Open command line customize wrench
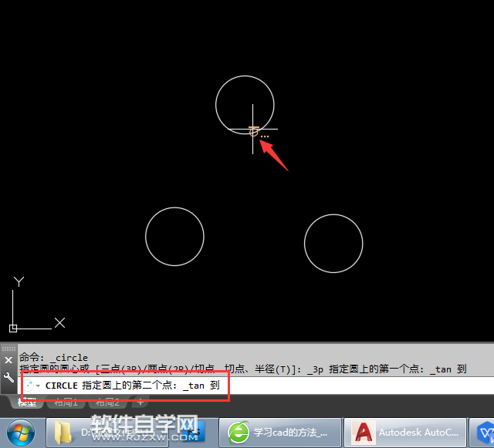The image size is (494, 448). point(8,377)
